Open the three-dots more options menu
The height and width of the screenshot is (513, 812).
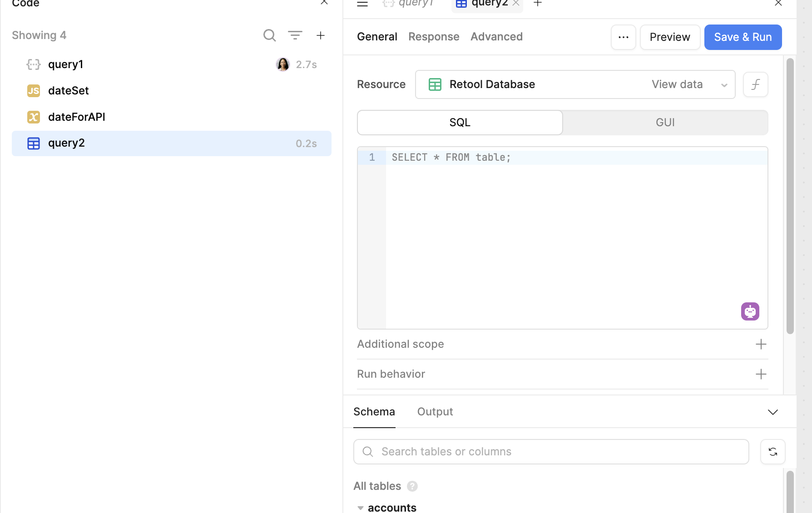coord(624,37)
